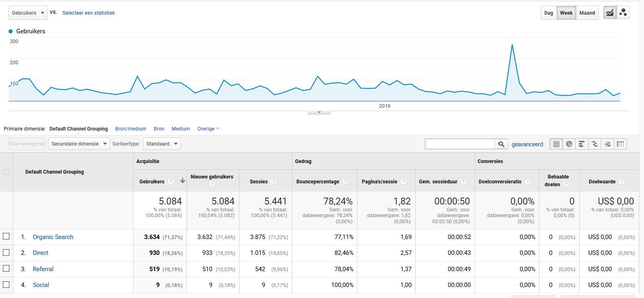Screen dimensions: 644x298
Task: Click the Gebruikers chart peak data point
Action: tap(512, 45)
